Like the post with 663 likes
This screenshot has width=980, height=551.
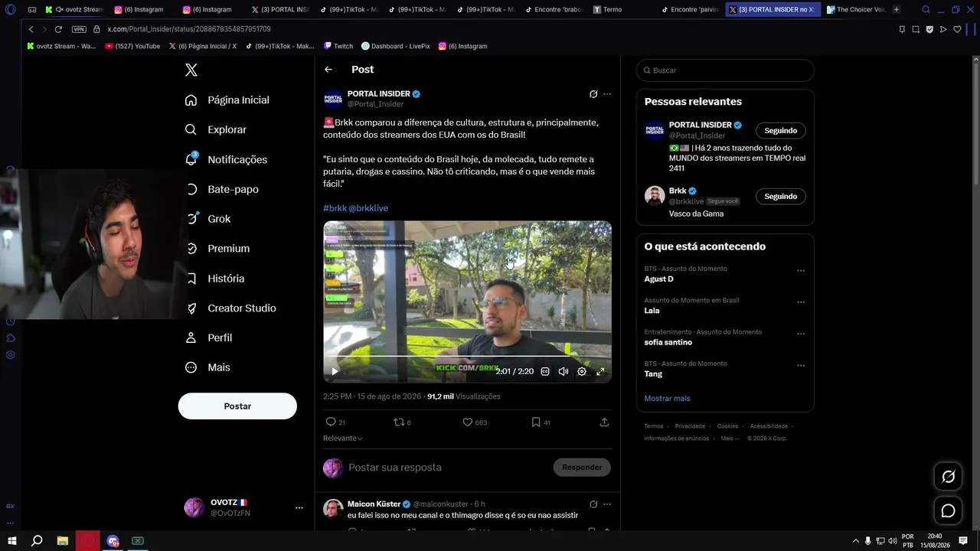468,422
